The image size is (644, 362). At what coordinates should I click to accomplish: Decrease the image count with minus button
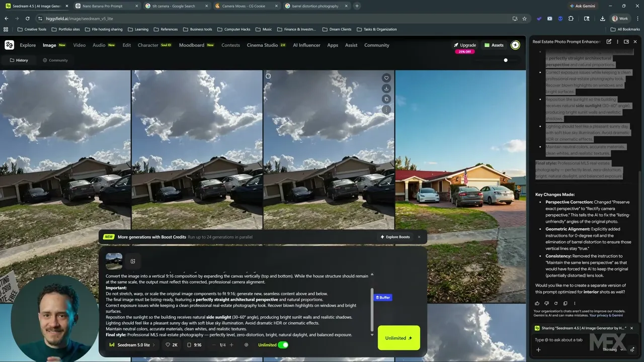214,345
